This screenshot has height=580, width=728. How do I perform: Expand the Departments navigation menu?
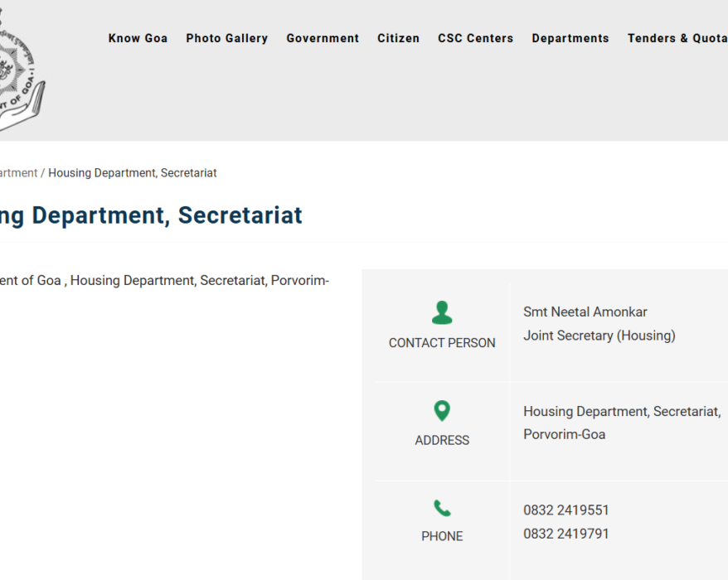(570, 38)
